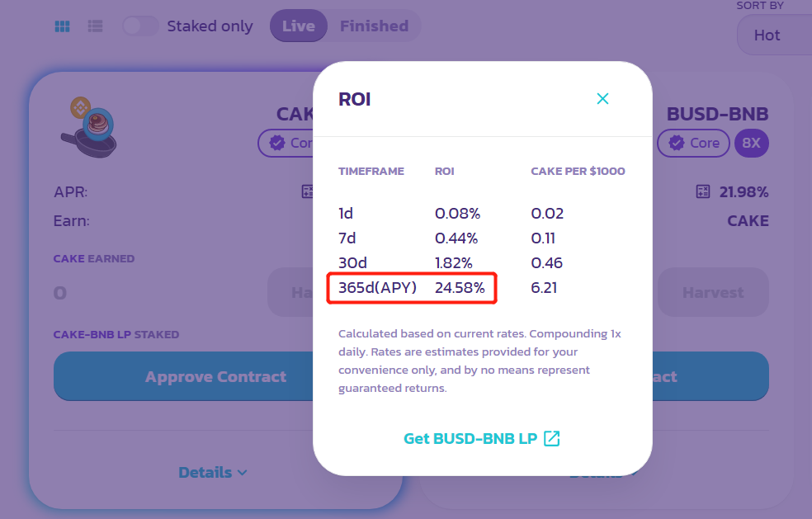Switch to the card grid view
Screen dimensions: 812x519
(x=62, y=26)
